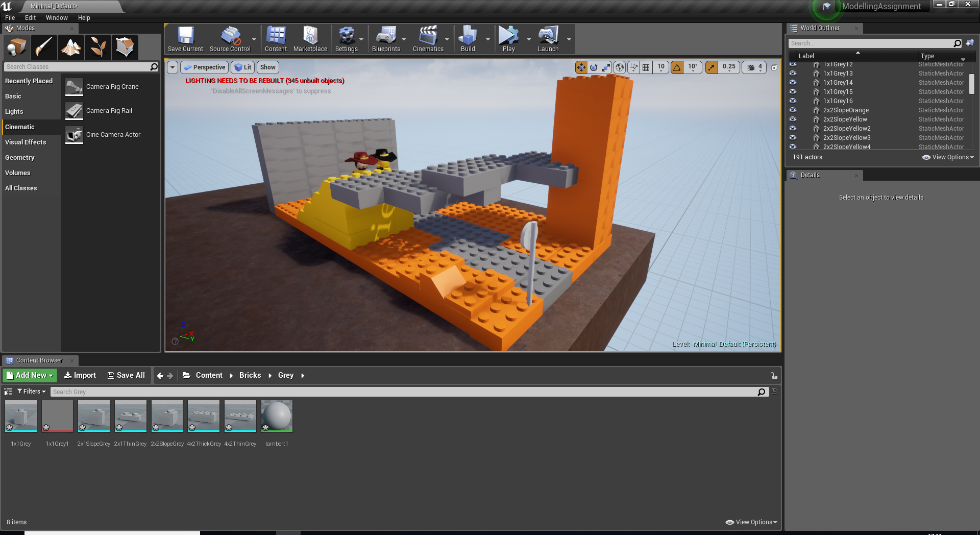Open the camera speed slider control
The height and width of the screenshot is (535, 980).
coord(754,67)
